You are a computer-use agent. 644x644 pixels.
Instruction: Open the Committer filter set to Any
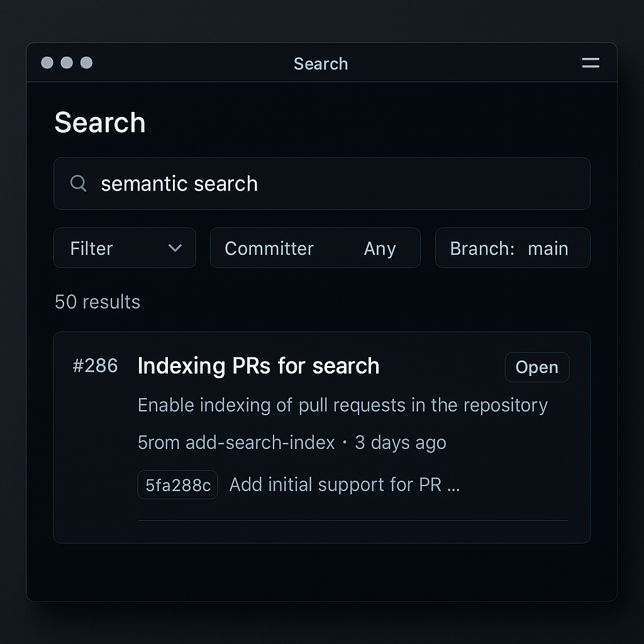pos(314,248)
